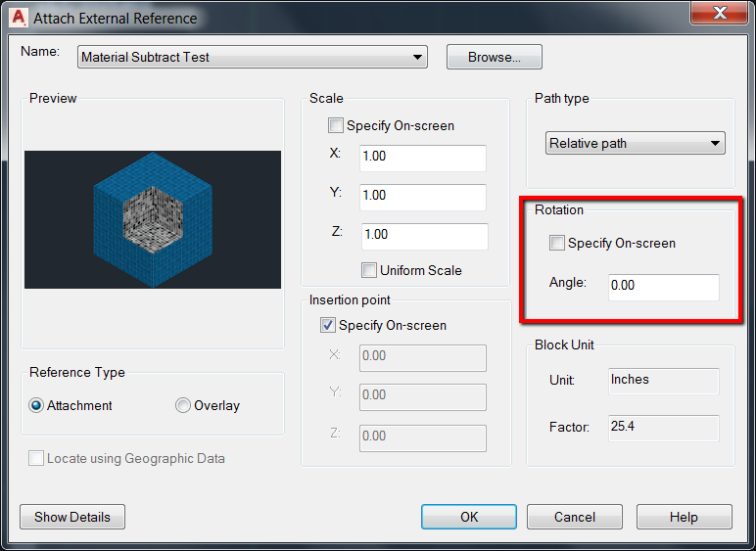Click the Scale X input field
Image resolution: width=756 pixels, height=551 pixels.
(422, 158)
